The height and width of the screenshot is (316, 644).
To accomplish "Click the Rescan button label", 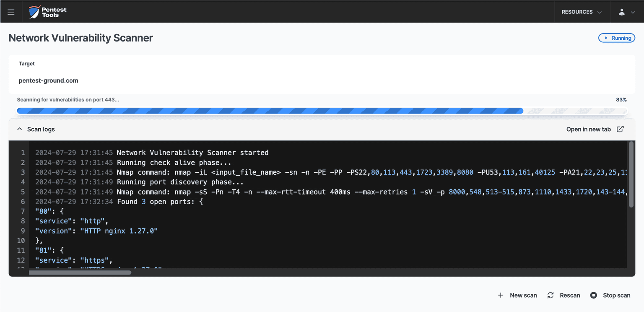I will point(570,295).
